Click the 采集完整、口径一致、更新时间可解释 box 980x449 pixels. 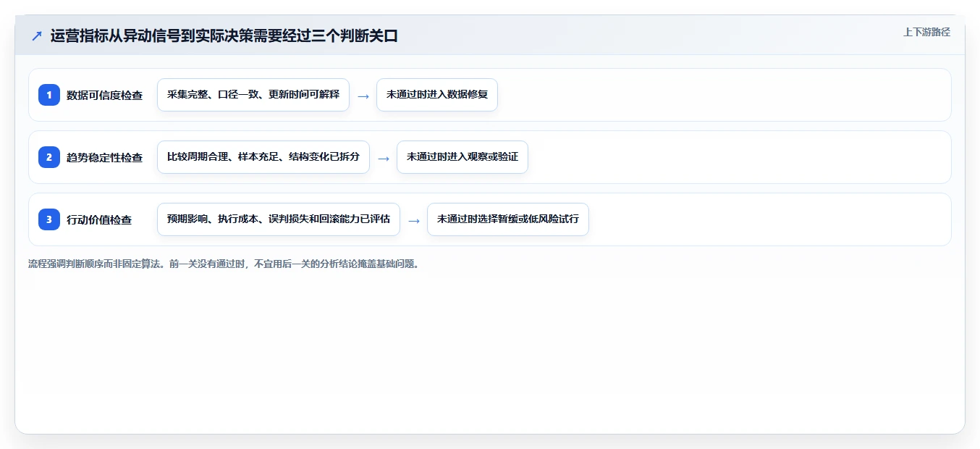click(253, 95)
